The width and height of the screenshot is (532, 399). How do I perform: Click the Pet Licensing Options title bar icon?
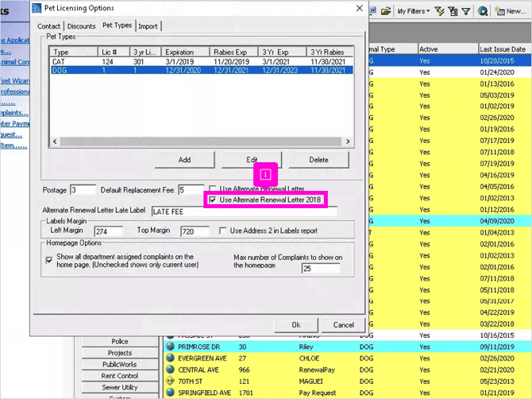tap(37, 8)
